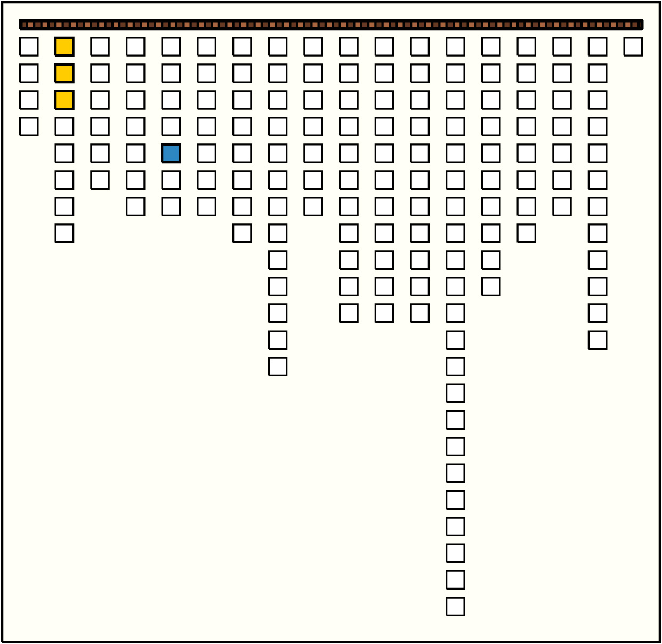Click the empty square directly above the blue square

point(171,127)
